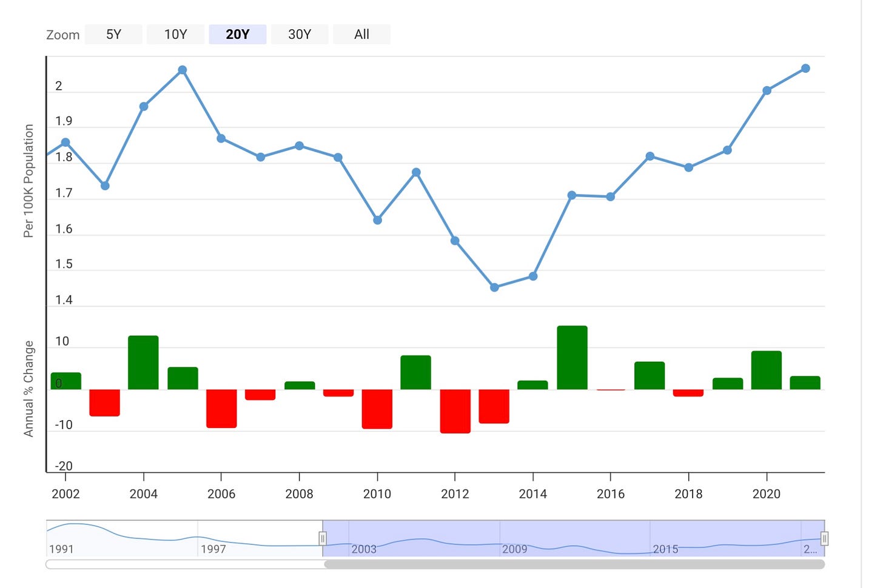Viewport: 883px width, 588px height.
Task: Click the red 2012 bar
Action: tap(455, 411)
